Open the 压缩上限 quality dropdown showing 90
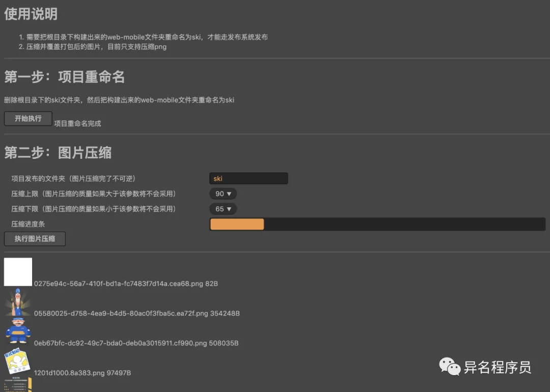Viewport: 550px width, 392px height. click(223, 193)
